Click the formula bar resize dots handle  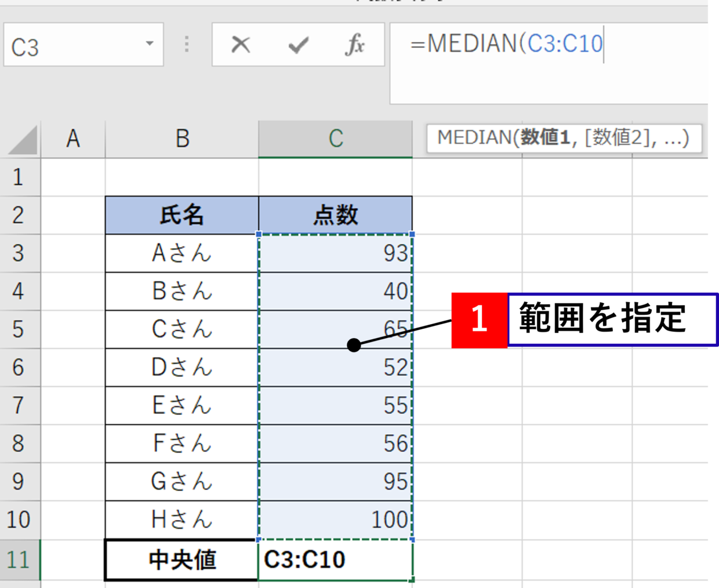click(x=187, y=45)
